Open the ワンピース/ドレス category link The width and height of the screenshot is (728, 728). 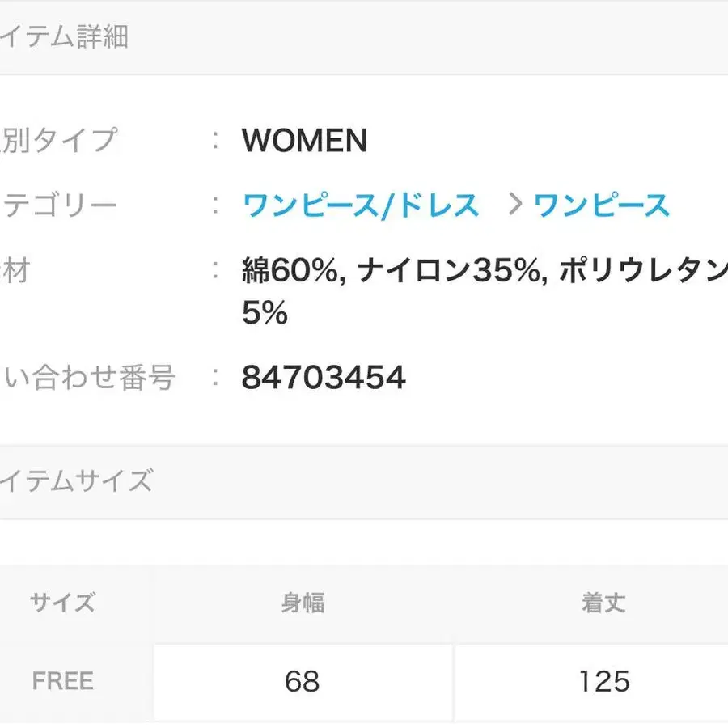(x=361, y=205)
